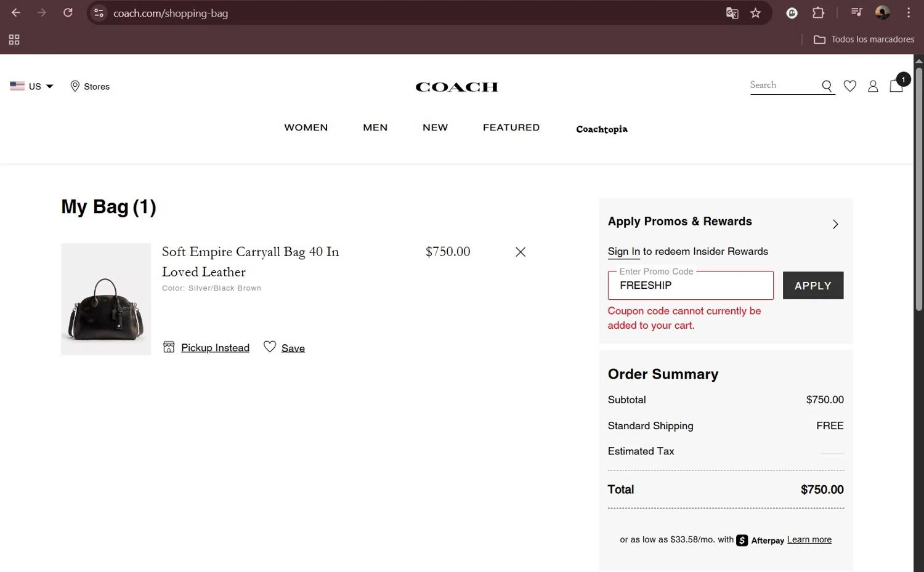
Task: Open the Chrome profile avatar
Action: [882, 12]
